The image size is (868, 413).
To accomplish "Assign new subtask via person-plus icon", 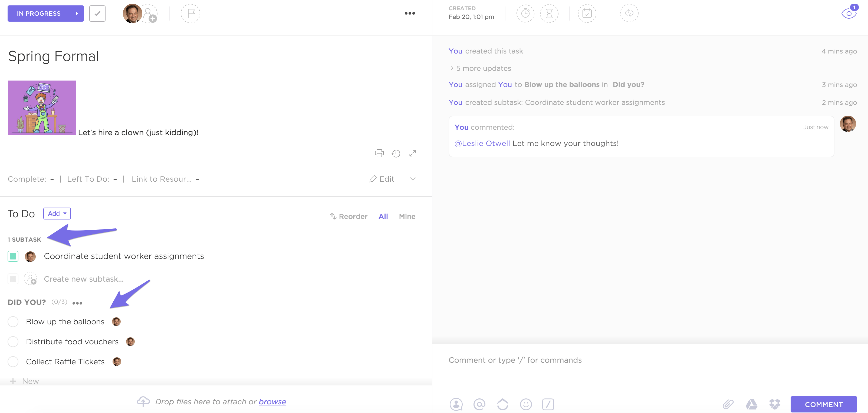I will (30, 279).
